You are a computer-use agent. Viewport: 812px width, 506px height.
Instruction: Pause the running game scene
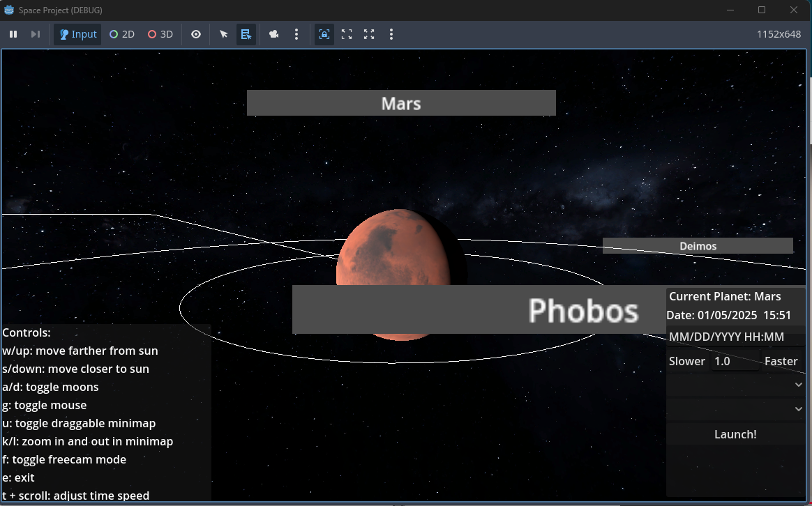13,34
